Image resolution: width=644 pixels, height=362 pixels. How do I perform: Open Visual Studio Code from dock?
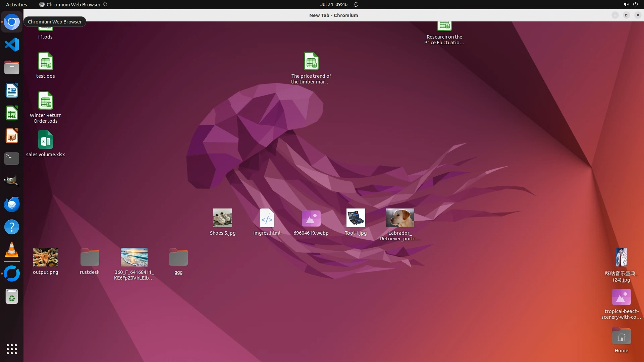(12, 45)
